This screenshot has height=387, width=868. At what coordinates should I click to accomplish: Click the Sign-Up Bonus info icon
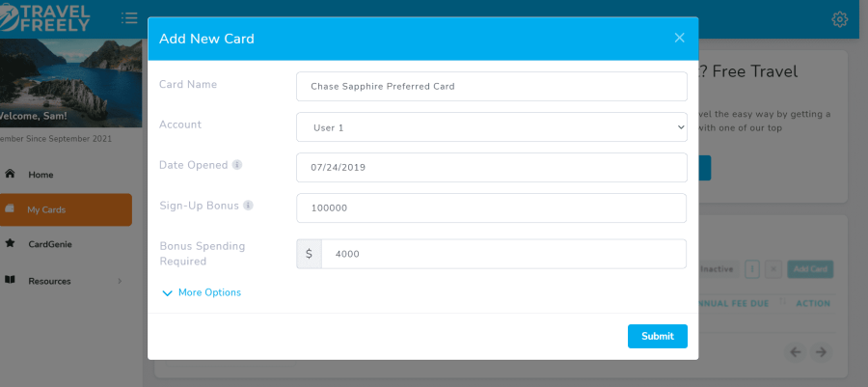coord(248,206)
